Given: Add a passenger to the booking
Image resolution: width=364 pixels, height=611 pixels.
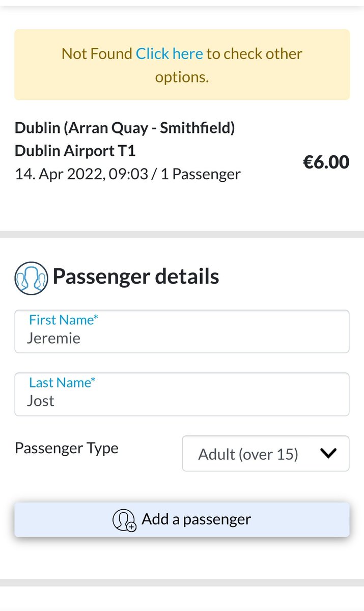Looking at the screenshot, I should click(x=182, y=519).
